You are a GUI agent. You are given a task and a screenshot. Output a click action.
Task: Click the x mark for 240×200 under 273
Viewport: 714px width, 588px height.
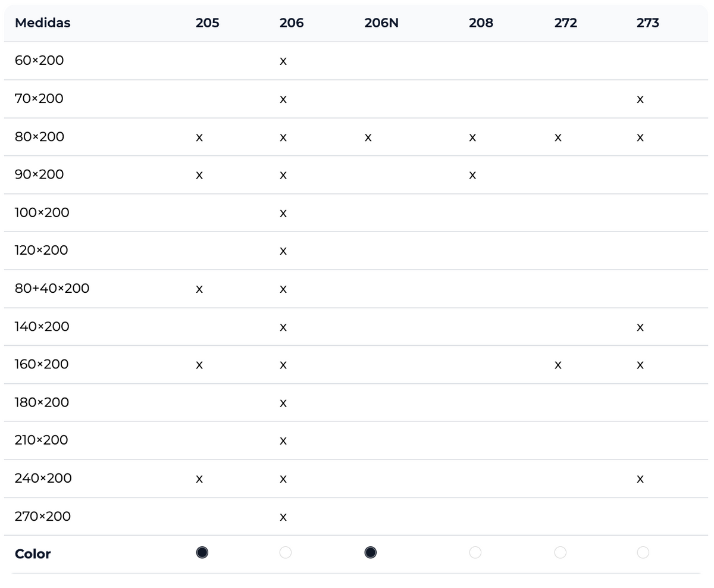point(640,478)
